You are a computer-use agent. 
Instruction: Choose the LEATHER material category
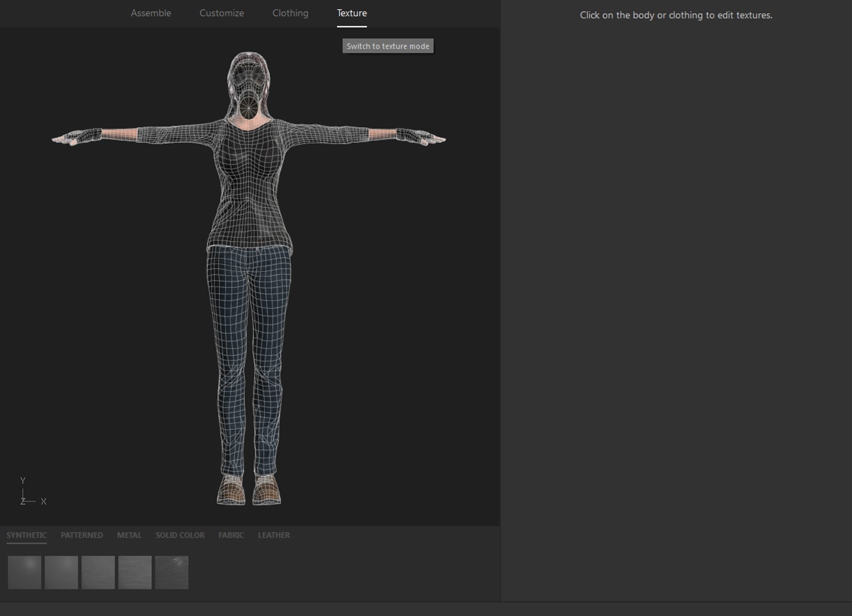pyautogui.click(x=274, y=535)
